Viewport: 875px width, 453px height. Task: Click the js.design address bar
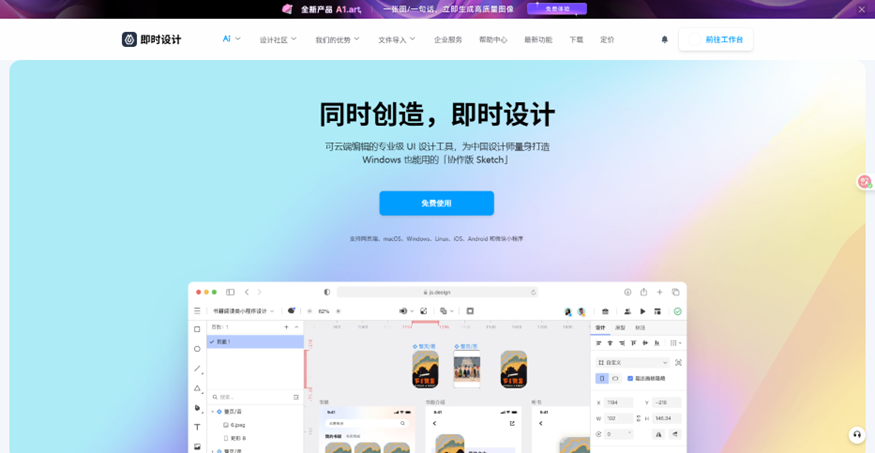(437, 292)
